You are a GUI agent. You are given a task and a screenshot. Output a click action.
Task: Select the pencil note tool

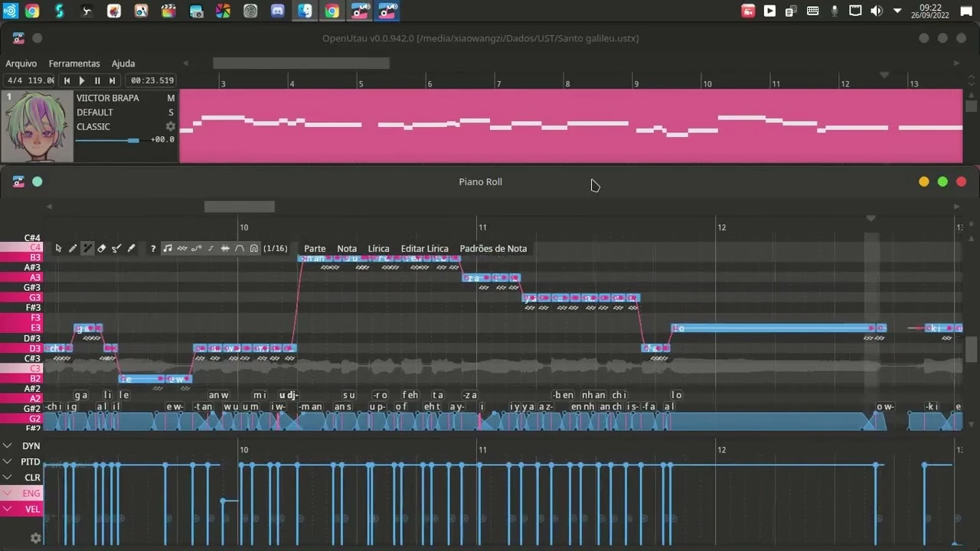pyautogui.click(x=73, y=249)
